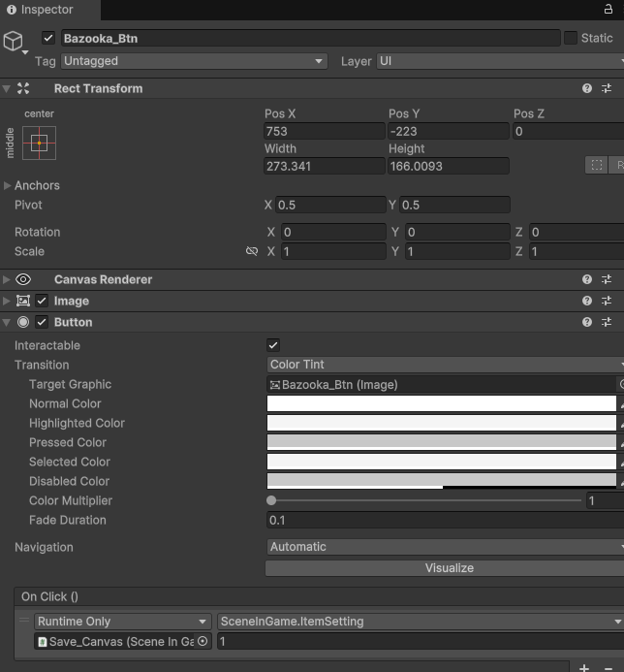The height and width of the screenshot is (672, 624).
Task: Click object picker for Save_Canvas field
Action: click(203, 641)
